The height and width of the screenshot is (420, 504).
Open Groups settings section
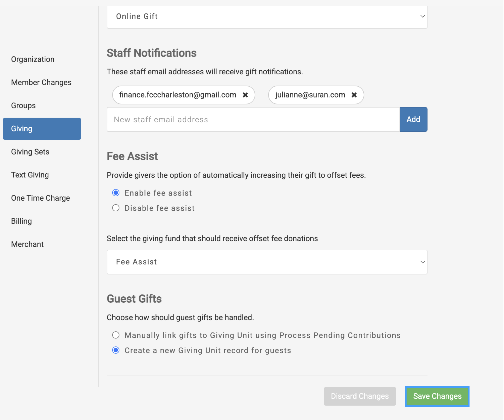click(x=23, y=106)
